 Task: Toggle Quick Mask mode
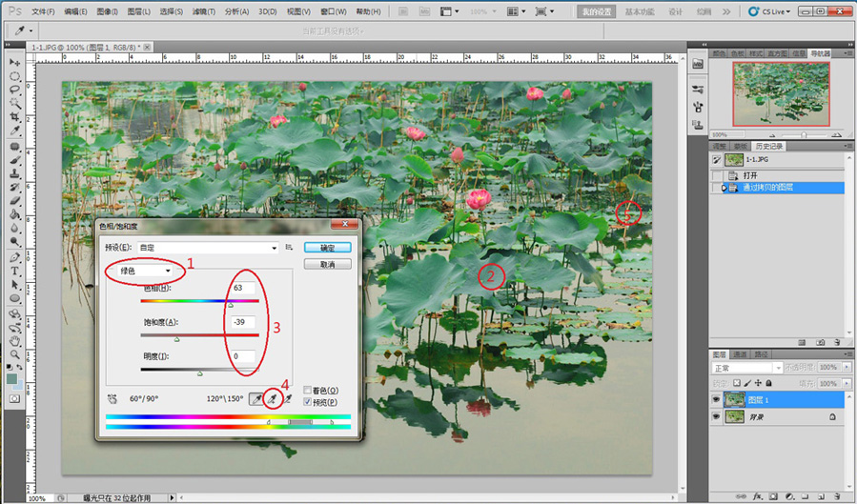coord(14,399)
